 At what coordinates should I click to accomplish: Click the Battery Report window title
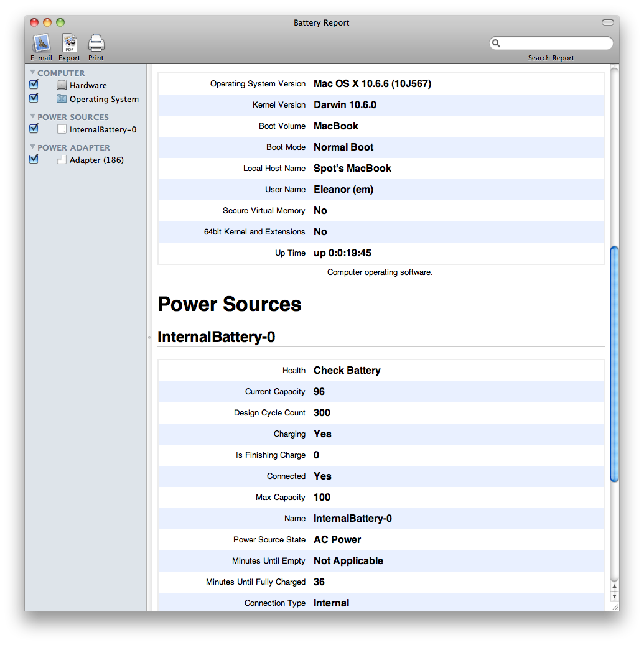[x=322, y=22]
